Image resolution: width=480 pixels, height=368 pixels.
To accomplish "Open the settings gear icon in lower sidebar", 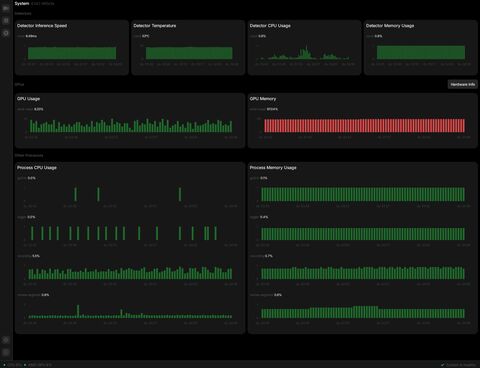I will point(6,340).
